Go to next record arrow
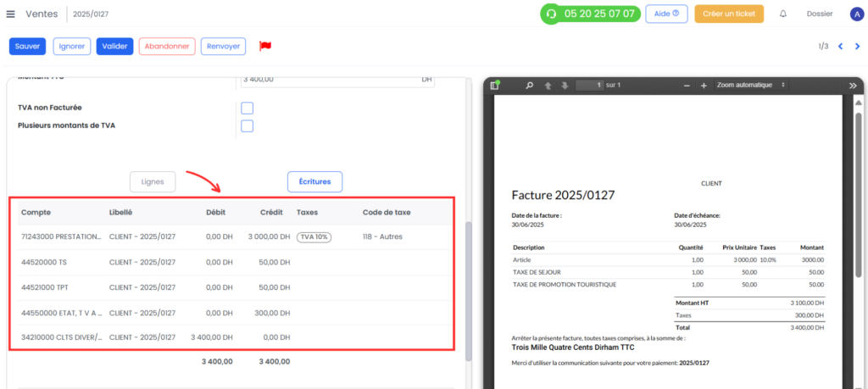Screen dimensions: 868x389 pos(857,47)
